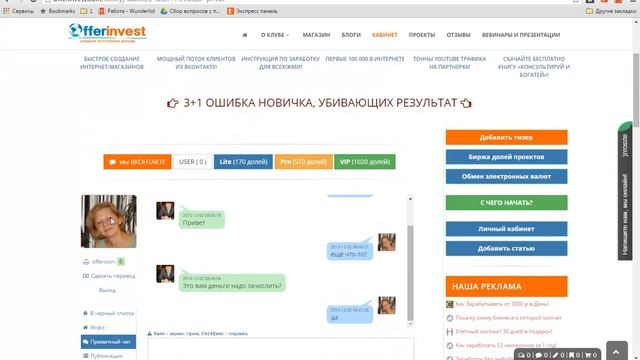This screenshot has height=360, width=640.
Task: Open the Другие закладки folder
Action: point(611,11)
